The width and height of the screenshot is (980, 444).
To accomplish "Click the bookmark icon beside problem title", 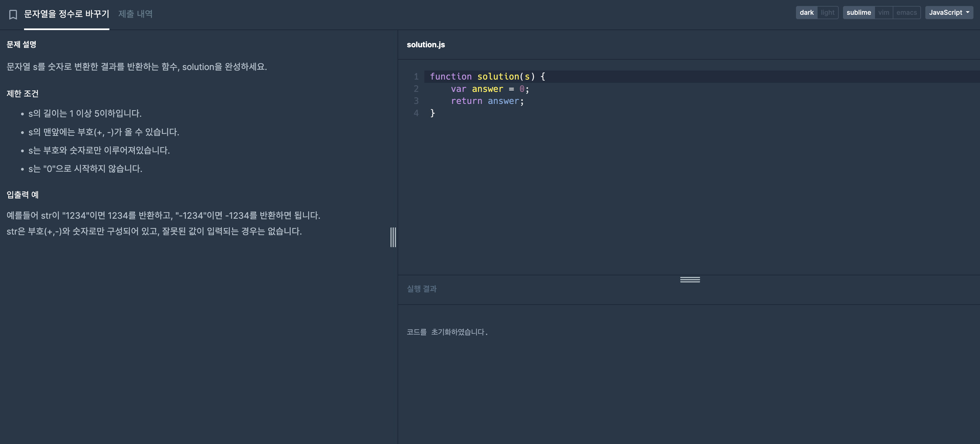I will pos(13,14).
